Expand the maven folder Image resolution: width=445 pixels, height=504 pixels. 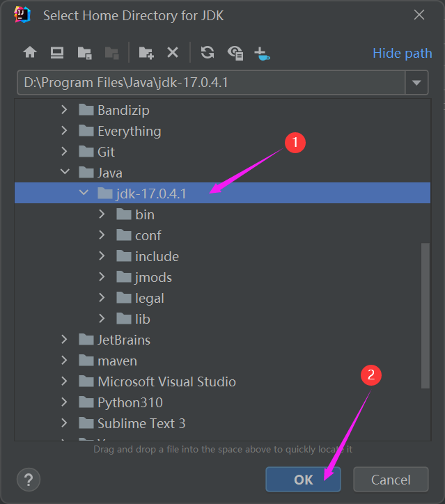click(x=64, y=361)
